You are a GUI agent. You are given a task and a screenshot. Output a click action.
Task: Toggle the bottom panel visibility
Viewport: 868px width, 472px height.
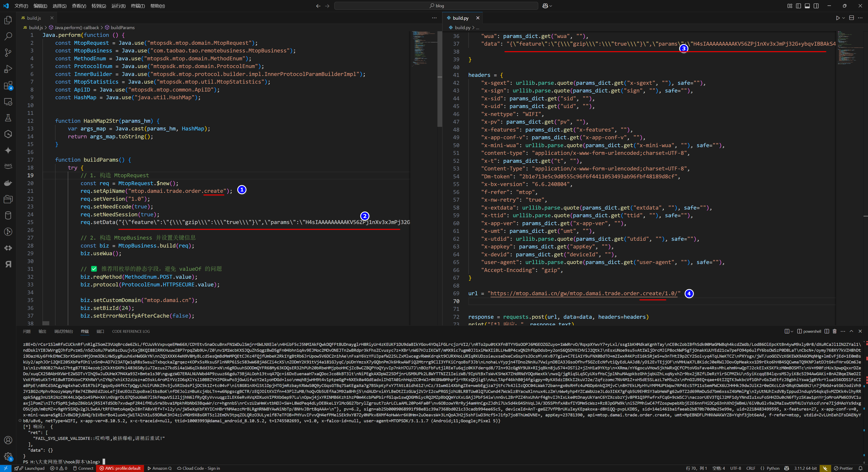click(x=807, y=6)
